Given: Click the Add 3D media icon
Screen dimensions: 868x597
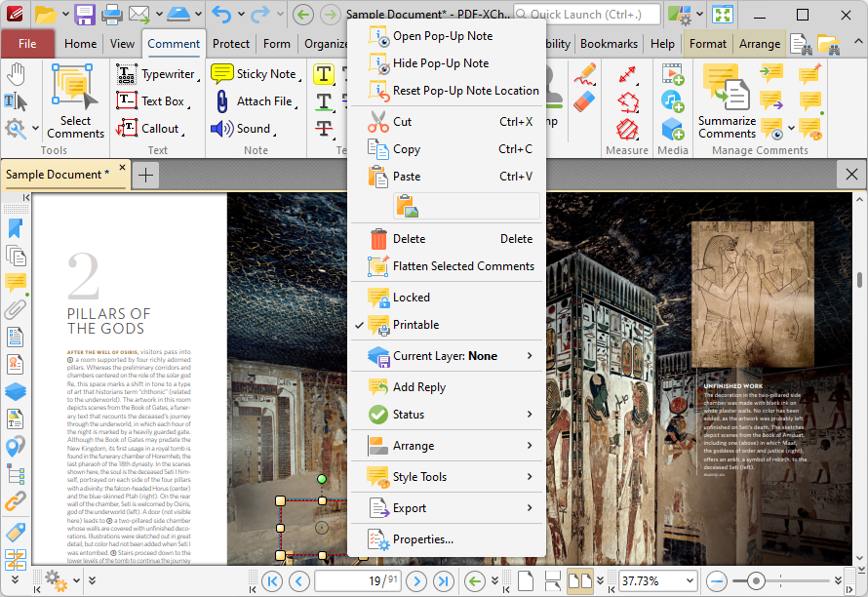Looking at the screenshot, I should pyautogui.click(x=673, y=129).
